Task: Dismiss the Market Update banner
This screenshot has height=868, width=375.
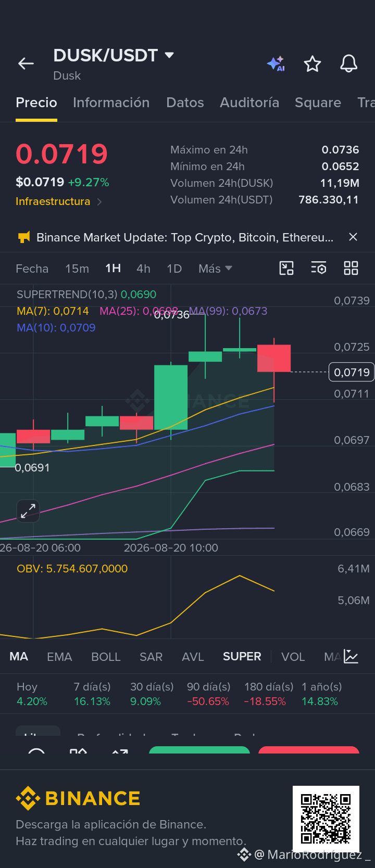Action: pyautogui.click(x=353, y=237)
